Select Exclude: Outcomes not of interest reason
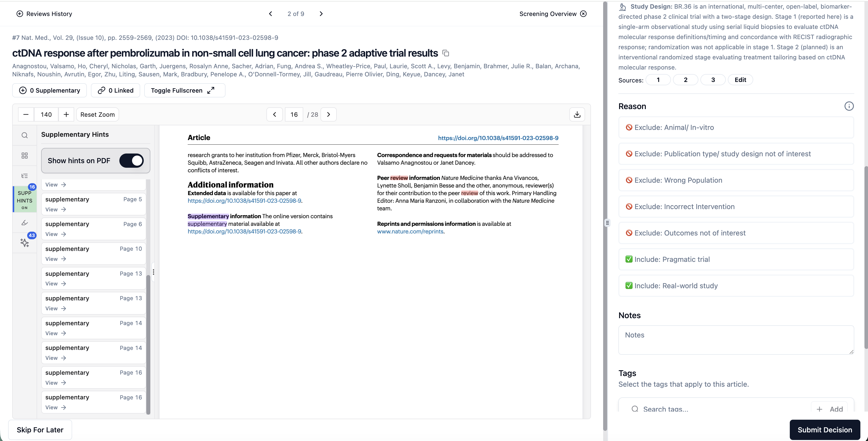Screen dimensions: 868x441 point(736,233)
